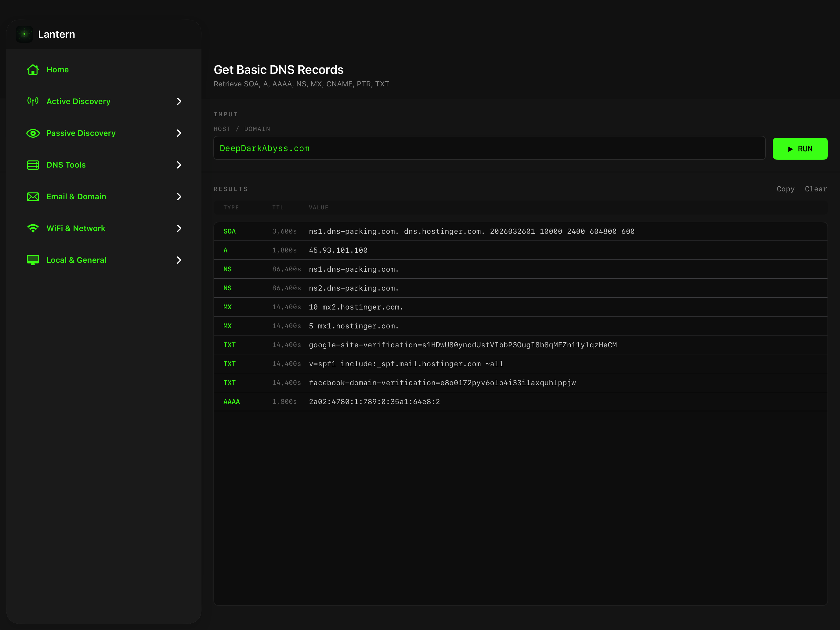Expand the Local & General section
840x630 pixels.
pyautogui.click(x=179, y=260)
